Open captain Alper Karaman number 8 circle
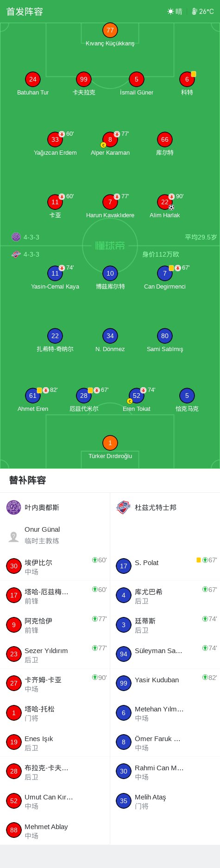The image size is (220, 868). (110, 139)
